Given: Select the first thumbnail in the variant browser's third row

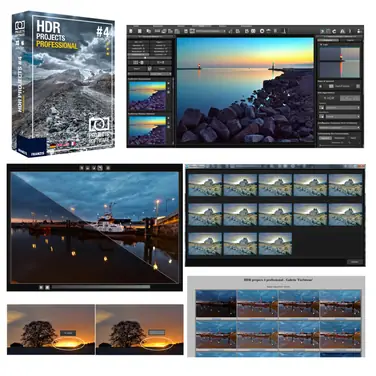Looking at the screenshot, I should [205, 244].
